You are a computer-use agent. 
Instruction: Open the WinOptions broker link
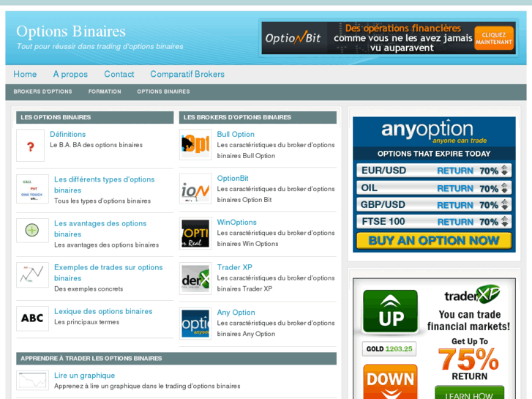click(x=236, y=222)
